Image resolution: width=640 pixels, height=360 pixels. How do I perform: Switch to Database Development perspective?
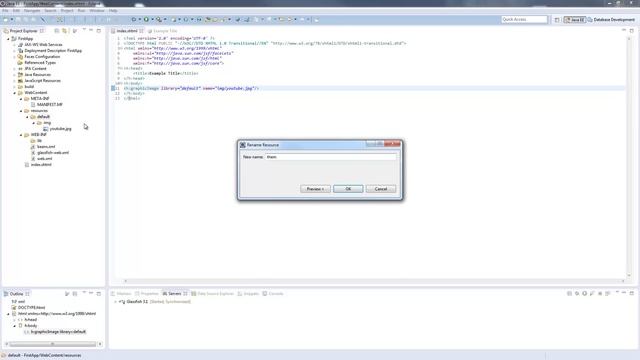pyautogui.click(x=611, y=20)
